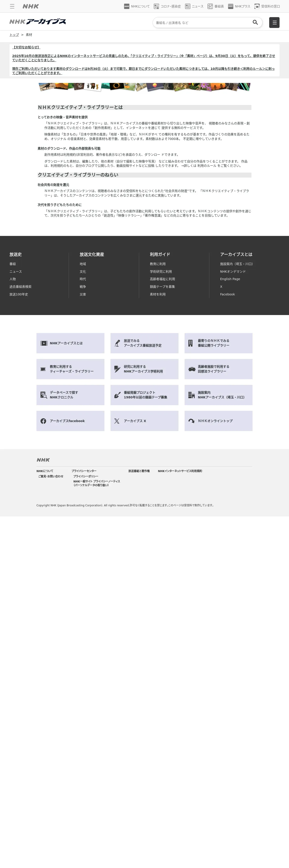Viewport: 289px width, 868px height.
Task: Go to トップ in the breadcrumb
Action: tap(14, 35)
